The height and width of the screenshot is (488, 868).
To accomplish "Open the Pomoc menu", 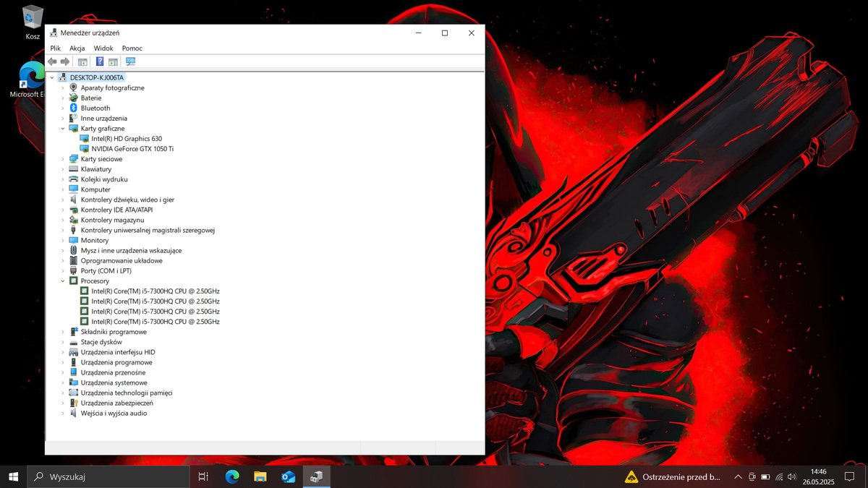I will click(x=132, y=48).
